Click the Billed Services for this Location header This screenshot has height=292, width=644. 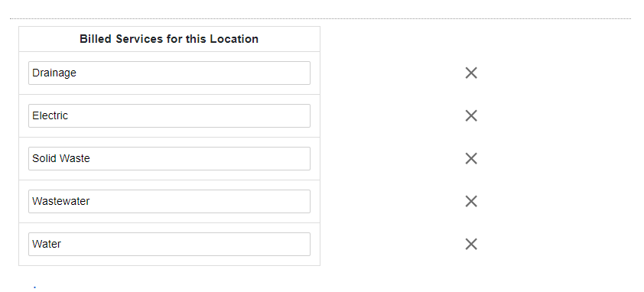[169, 39]
